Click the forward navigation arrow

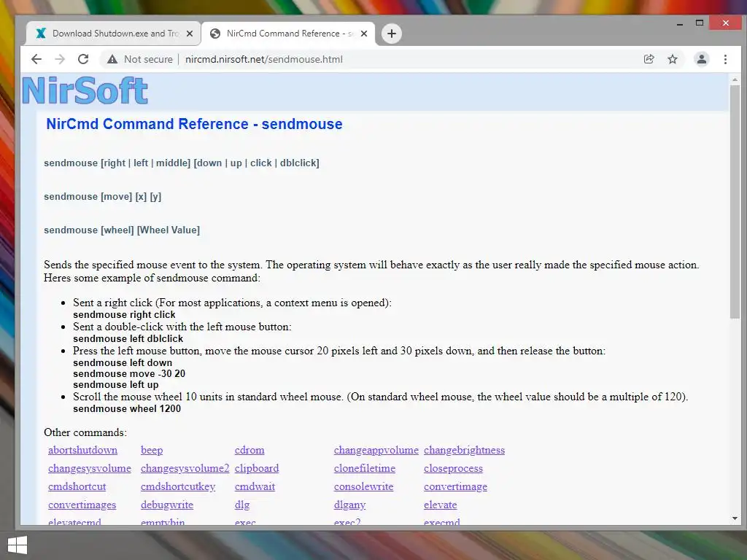[x=60, y=59]
